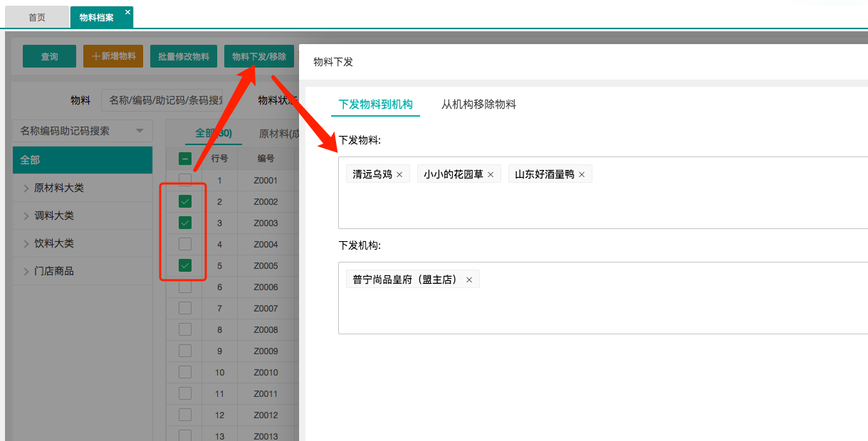Expand the 门店商品 category
The width and height of the screenshot is (868, 441).
pyautogui.click(x=26, y=272)
